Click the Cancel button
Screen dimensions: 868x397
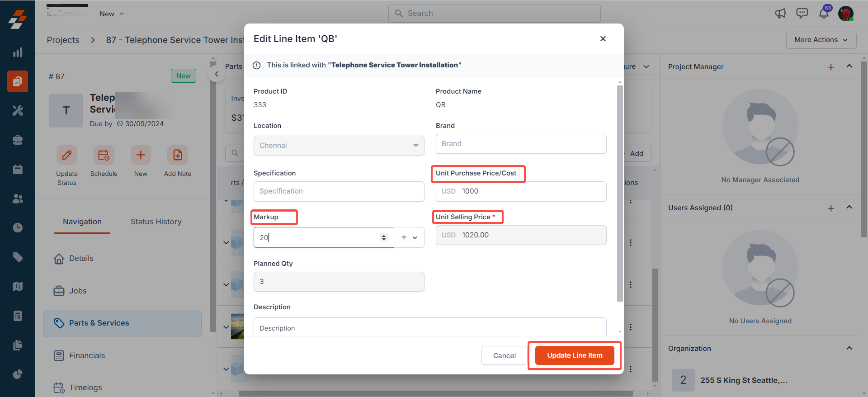(504, 356)
